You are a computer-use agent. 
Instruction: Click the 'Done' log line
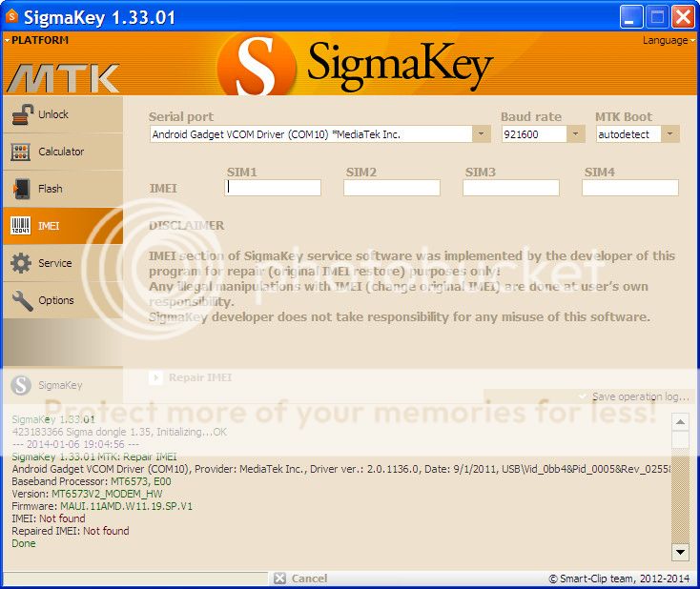[x=24, y=543]
